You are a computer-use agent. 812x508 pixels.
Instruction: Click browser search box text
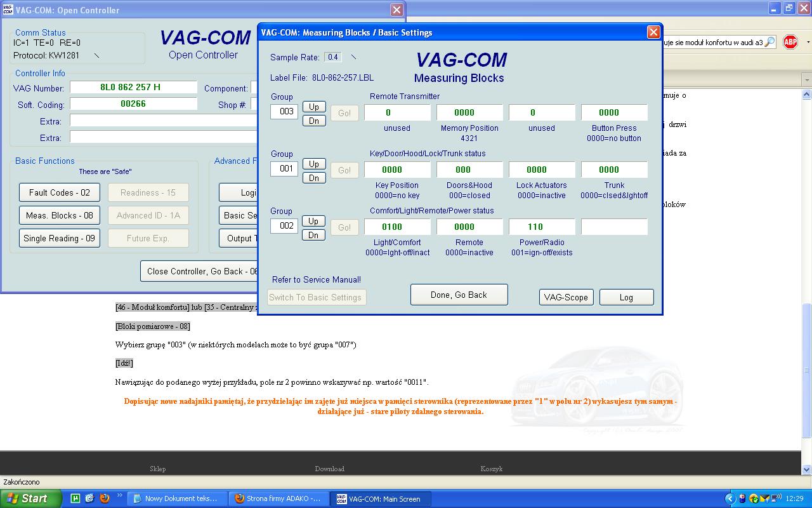[x=712, y=43]
